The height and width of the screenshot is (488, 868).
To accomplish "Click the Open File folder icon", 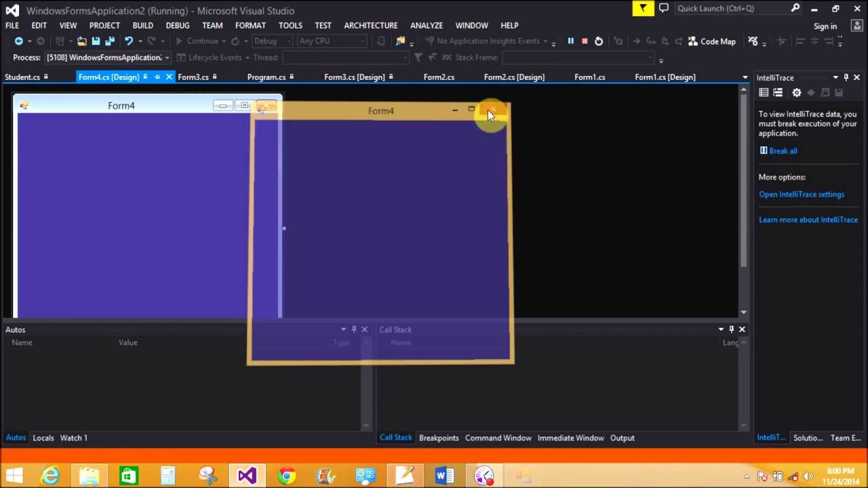I will (81, 41).
